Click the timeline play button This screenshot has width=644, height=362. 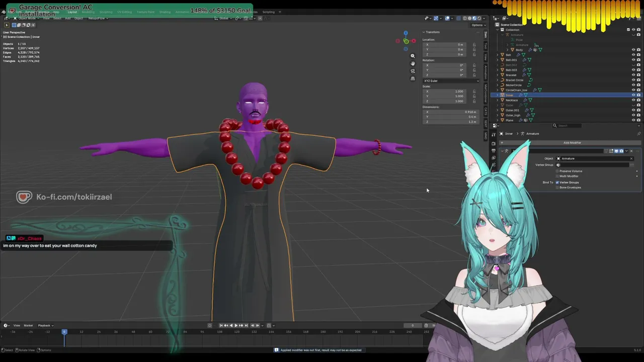[235, 325]
